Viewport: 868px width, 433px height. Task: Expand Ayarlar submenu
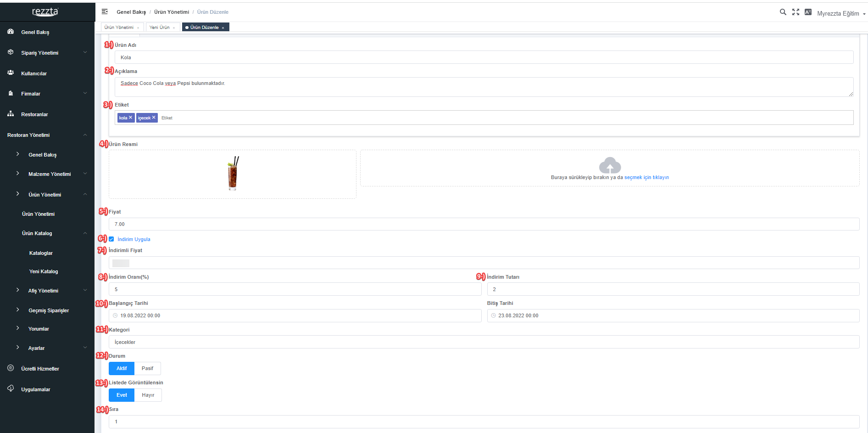click(x=85, y=348)
